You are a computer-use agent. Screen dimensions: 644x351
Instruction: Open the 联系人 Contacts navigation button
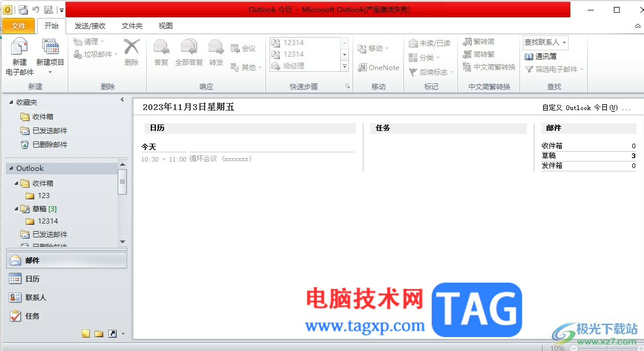67,297
